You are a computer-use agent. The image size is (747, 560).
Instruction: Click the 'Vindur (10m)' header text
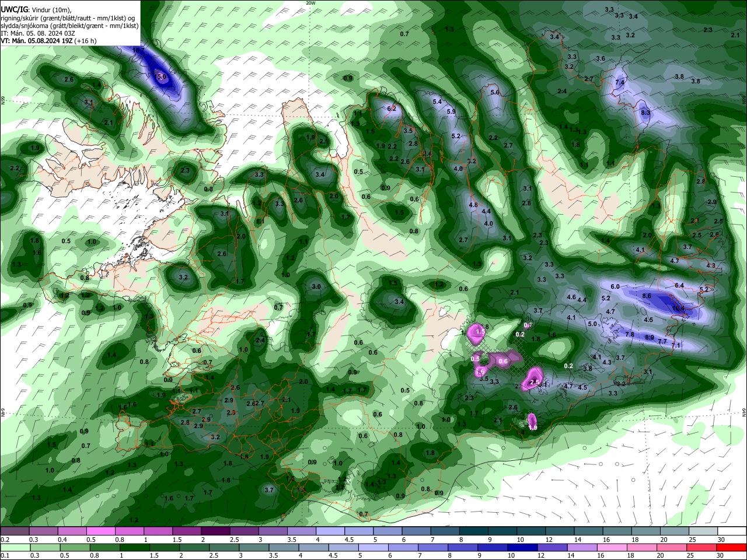click(50, 9)
